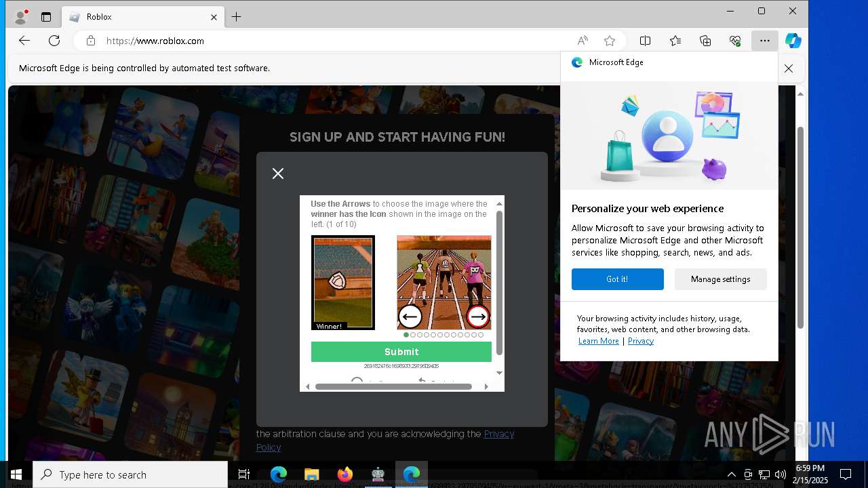
Task: Launch Firefox from the taskbar
Action: click(x=344, y=474)
